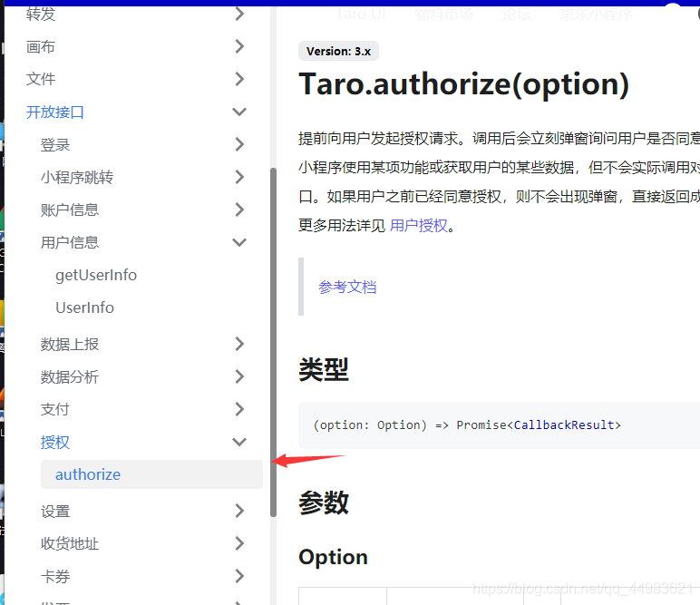This screenshot has width=700, height=605.
Task: Select the authorize sidebar item
Action: (x=151, y=474)
